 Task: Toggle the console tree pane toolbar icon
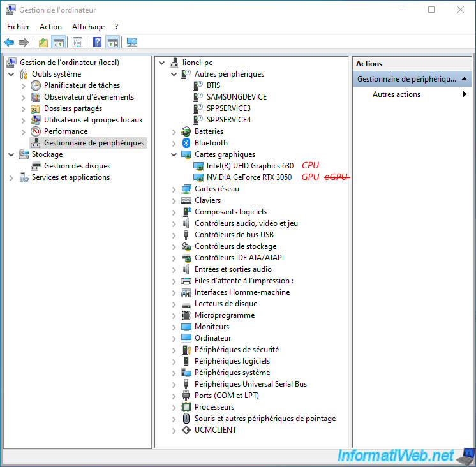pyautogui.click(x=59, y=43)
